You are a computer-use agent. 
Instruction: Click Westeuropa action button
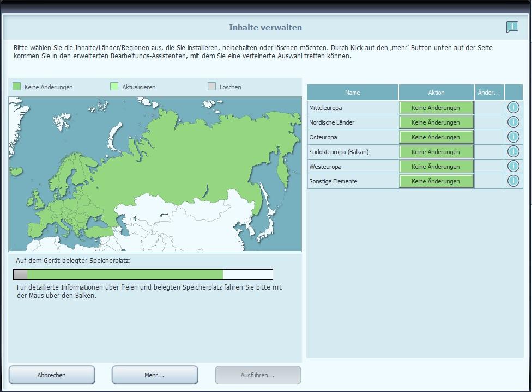436,167
